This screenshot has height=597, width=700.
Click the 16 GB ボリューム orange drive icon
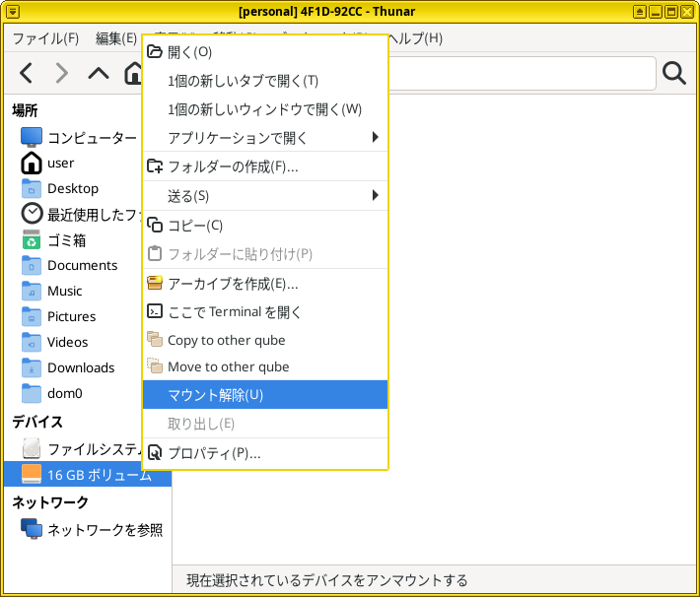pos(32,474)
